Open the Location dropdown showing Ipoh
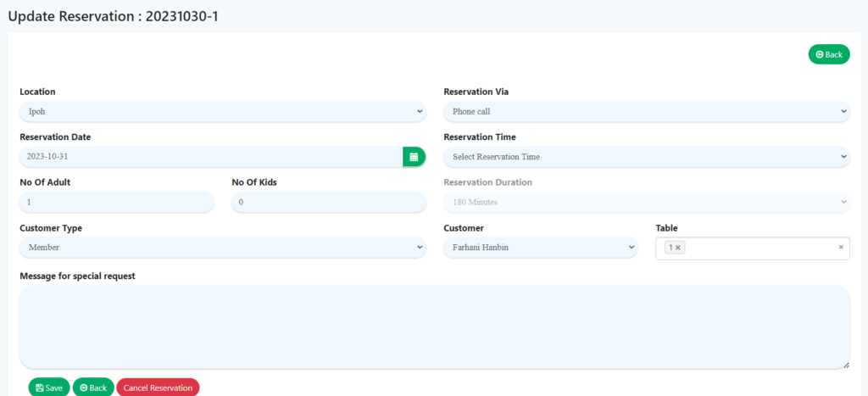Viewport: 868px width, 396px height. [222, 111]
